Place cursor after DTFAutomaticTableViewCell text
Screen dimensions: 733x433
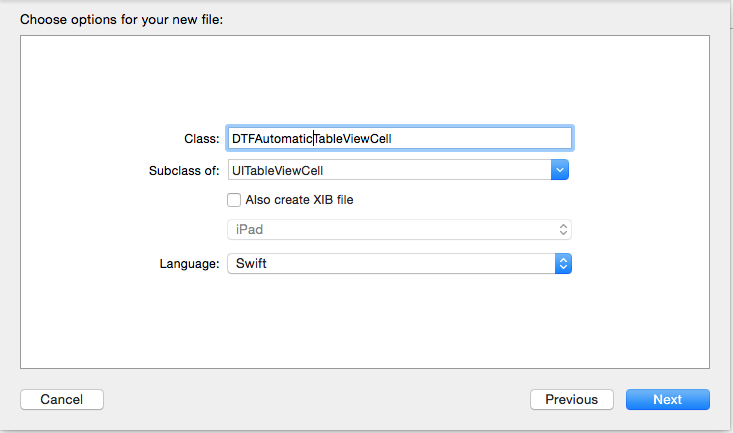[394, 139]
